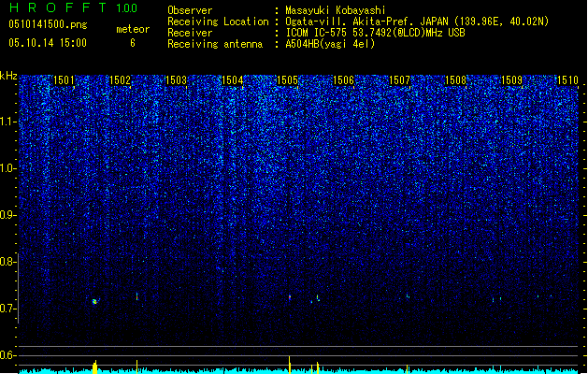Click the wide yellow signal bar after 1501
Image resolution: width=588 pixels, height=374 pixels.
tap(94, 367)
